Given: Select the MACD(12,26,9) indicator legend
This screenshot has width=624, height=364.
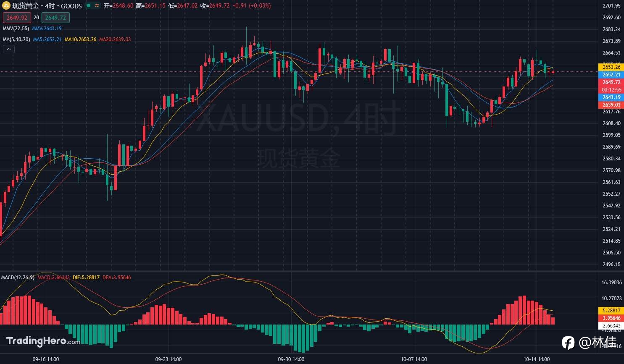Looking at the screenshot, I should pyautogui.click(x=18, y=278).
